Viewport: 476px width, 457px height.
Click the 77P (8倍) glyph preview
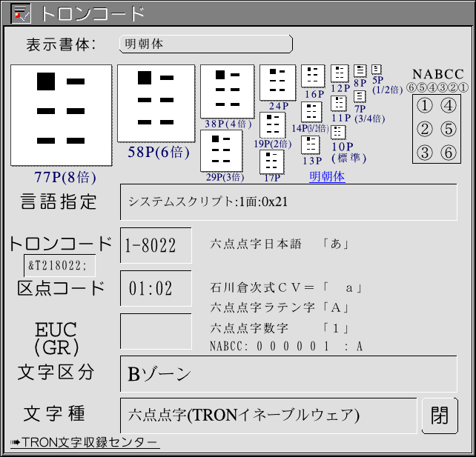pyautogui.click(x=61, y=116)
